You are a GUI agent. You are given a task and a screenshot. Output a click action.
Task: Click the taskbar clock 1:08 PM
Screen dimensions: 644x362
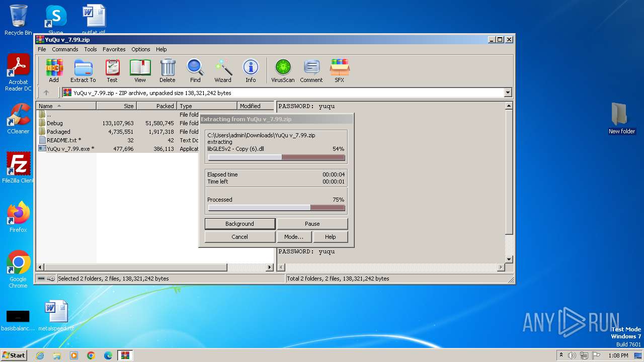point(618,355)
